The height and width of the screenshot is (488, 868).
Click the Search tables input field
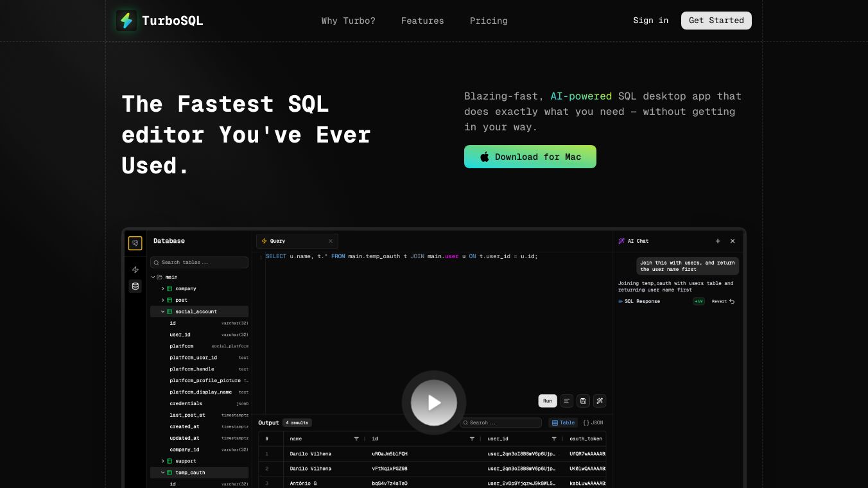tap(200, 262)
